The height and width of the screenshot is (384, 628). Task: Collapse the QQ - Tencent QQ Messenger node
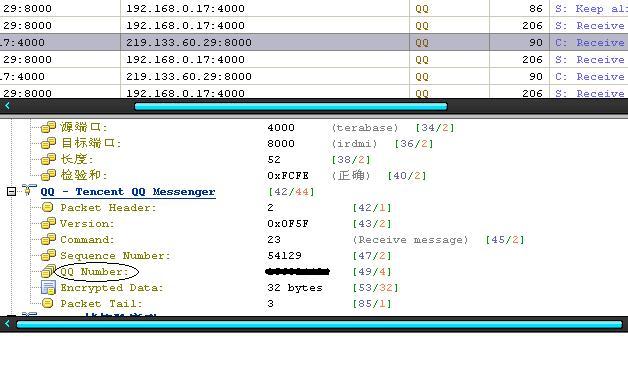click(x=11, y=191)
